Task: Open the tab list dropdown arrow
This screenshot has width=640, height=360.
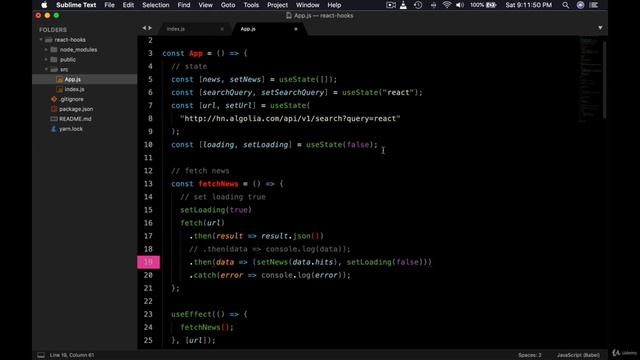Action: (600, 28)
